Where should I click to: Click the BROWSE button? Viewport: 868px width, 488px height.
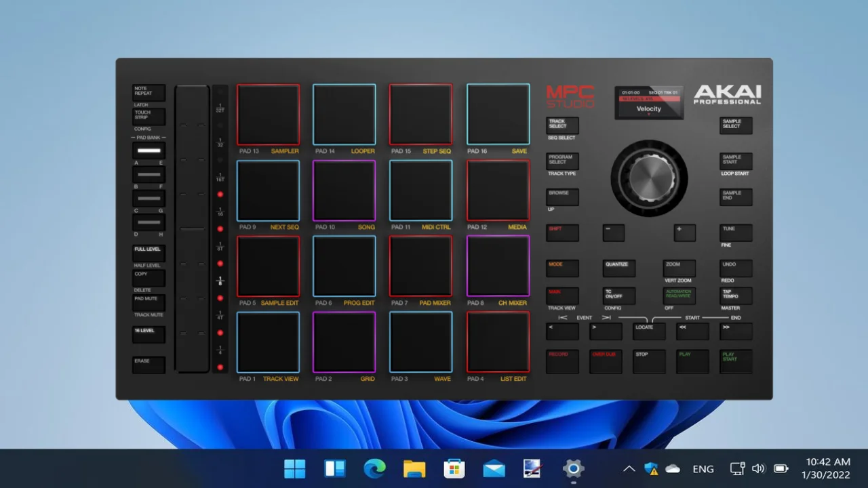click(x=562, y=197)
